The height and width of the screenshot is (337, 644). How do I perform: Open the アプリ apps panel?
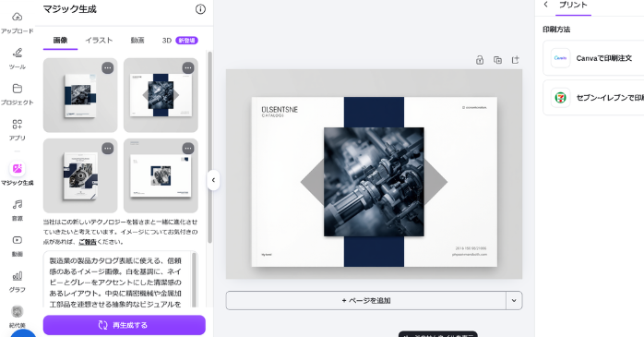tap(17, 129)
